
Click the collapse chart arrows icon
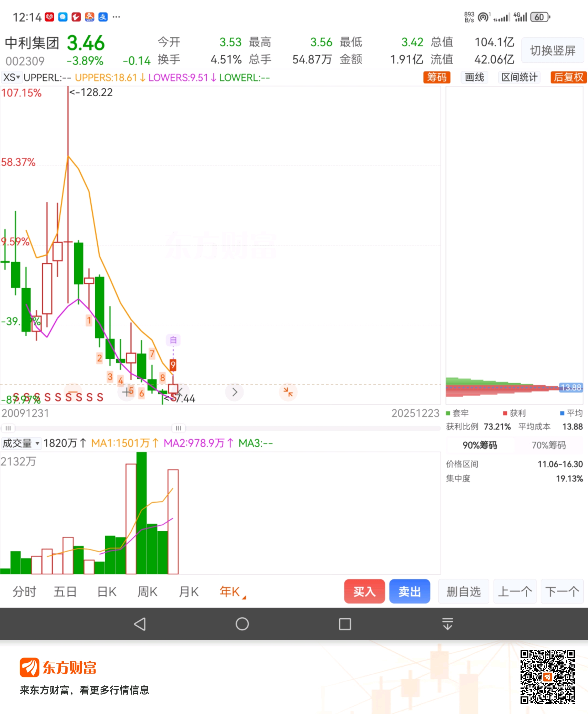coord(288,392)
